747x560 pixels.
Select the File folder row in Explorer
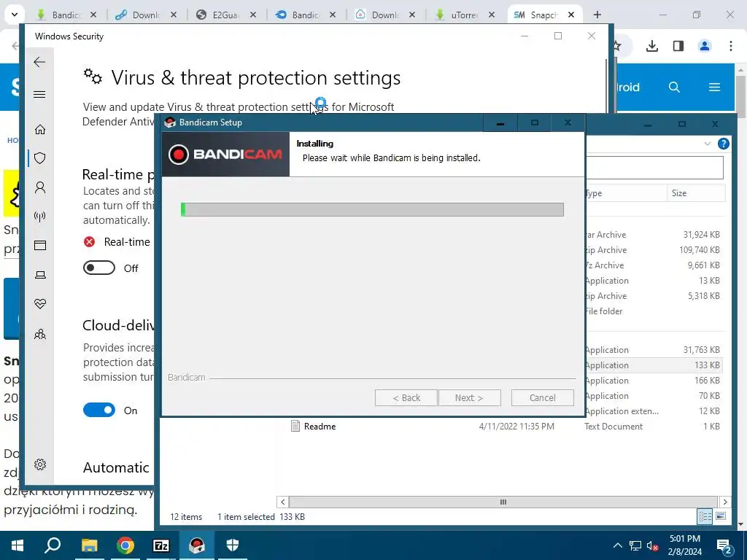pos(653,311)
